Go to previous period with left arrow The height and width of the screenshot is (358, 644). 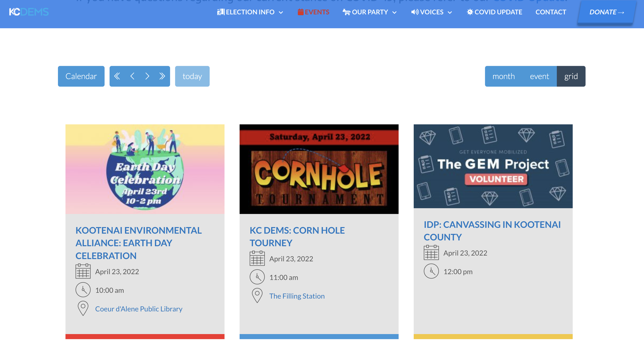(132, 76)
